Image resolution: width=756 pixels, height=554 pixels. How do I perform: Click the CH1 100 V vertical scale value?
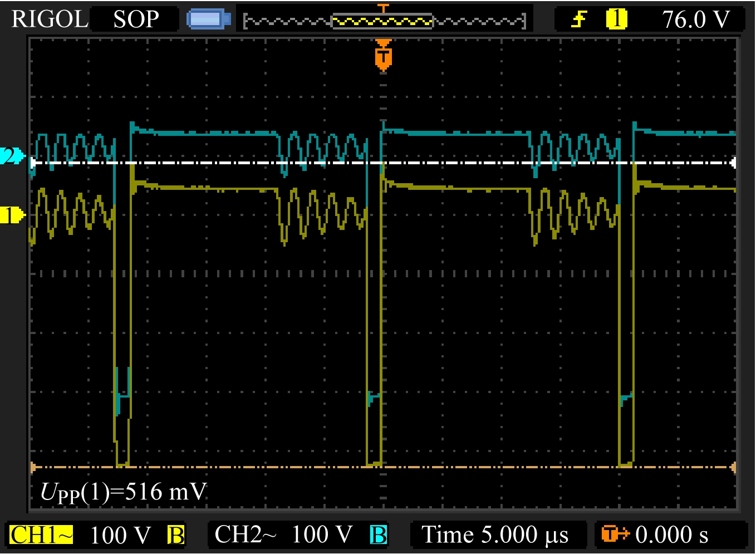pos(120,536)
